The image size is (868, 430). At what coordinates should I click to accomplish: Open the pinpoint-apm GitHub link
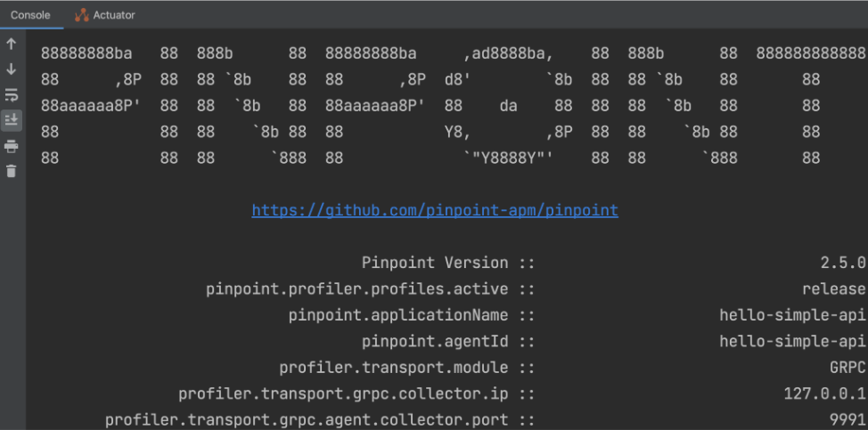coord(435,211)
